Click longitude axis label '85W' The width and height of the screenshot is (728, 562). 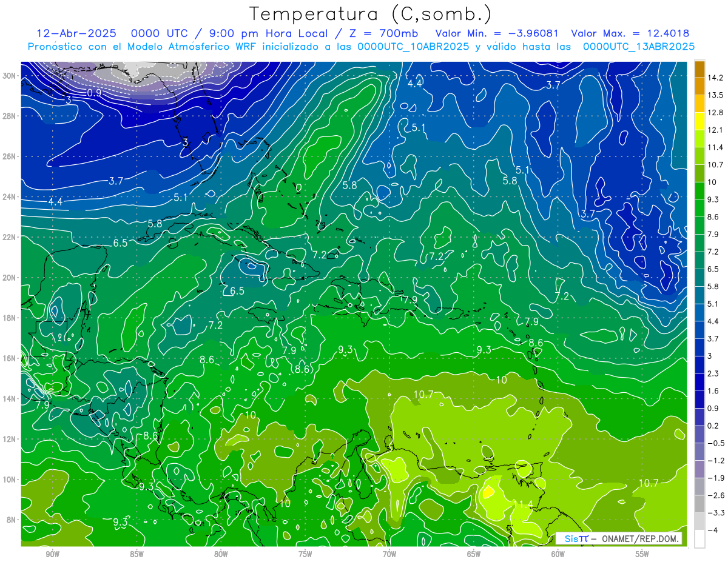(x=136, y=554)
